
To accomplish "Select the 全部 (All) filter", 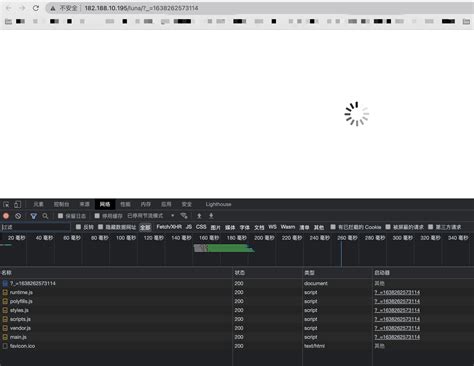I will [x=145, y=227].
